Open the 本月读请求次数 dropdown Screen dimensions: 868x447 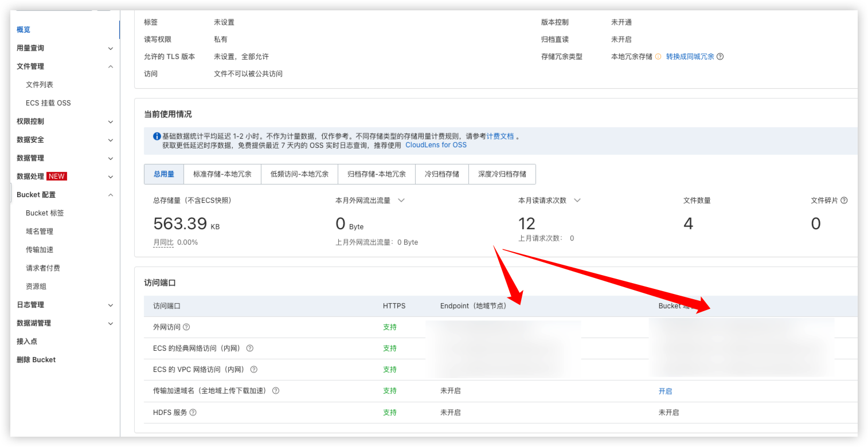coord(577,201)
